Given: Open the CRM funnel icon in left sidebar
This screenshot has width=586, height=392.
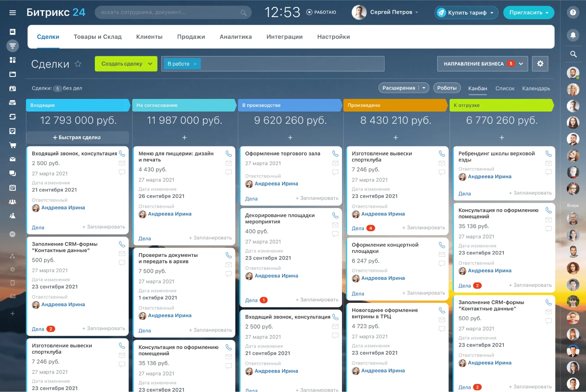Looking at the screenshot, I should pyautogui.click(x=12, y=46).
